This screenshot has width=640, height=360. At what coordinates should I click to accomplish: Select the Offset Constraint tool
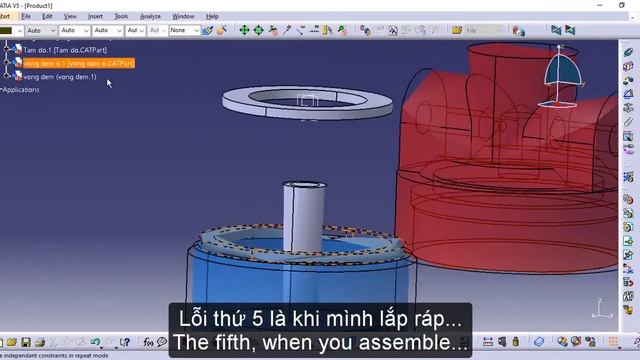coord(628,80)
